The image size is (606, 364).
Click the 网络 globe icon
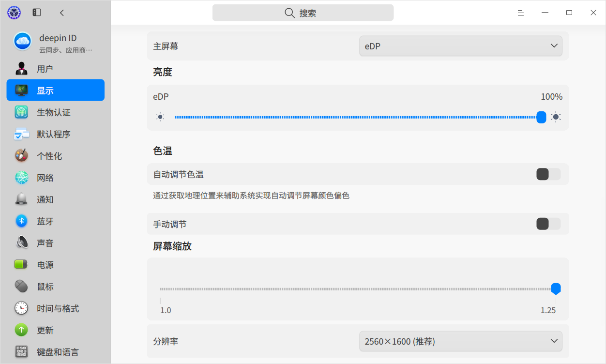pyautogui.click(x=21, y=178)
